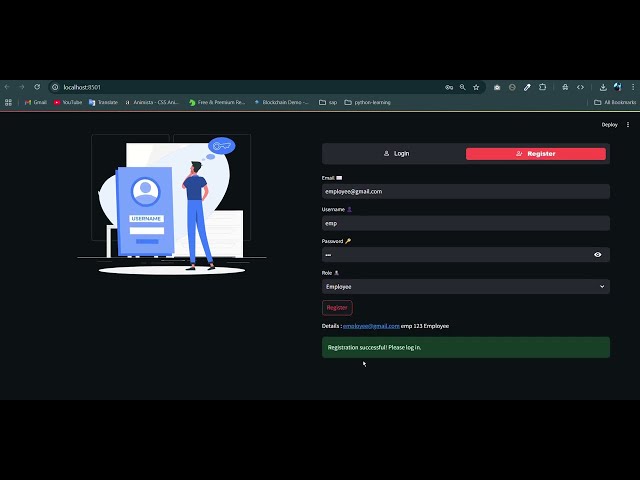The image size is (640, 480).
Task: Open the employee@gmail.com details link
Action: [371, 326]
